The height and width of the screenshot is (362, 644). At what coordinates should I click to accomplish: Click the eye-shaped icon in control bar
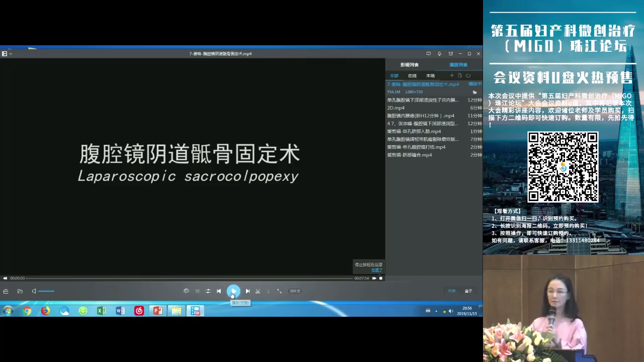(186, 291)
